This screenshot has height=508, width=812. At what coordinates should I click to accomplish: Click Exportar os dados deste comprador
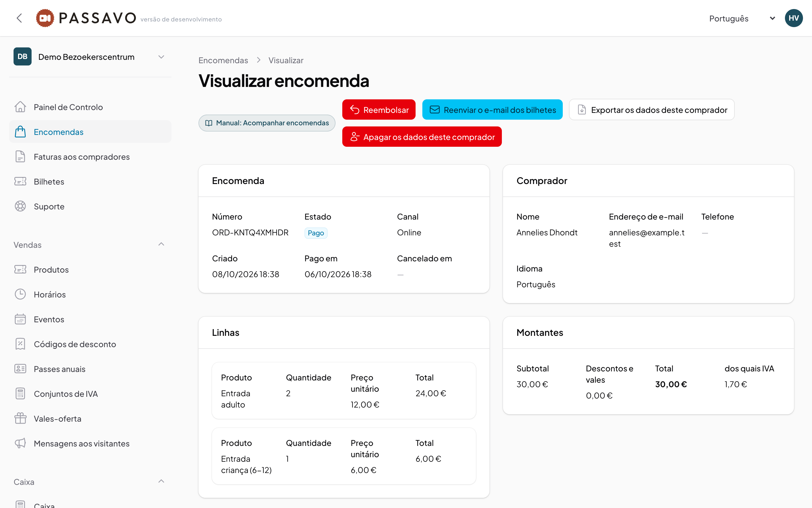click(652, 110)
